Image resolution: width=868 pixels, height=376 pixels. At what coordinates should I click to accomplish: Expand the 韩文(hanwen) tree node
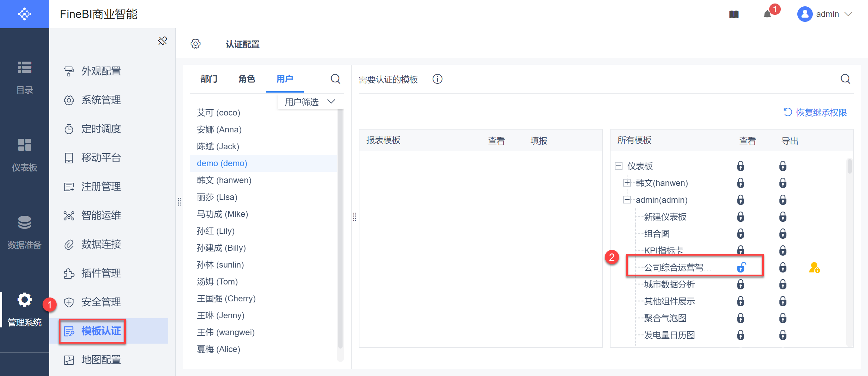coord(627,183)
